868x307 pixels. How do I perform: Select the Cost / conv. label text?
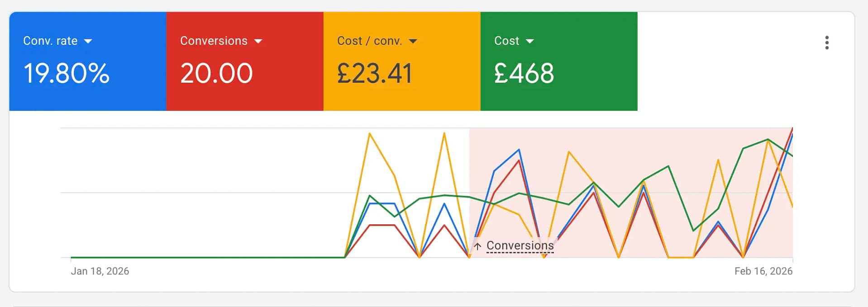369,41
